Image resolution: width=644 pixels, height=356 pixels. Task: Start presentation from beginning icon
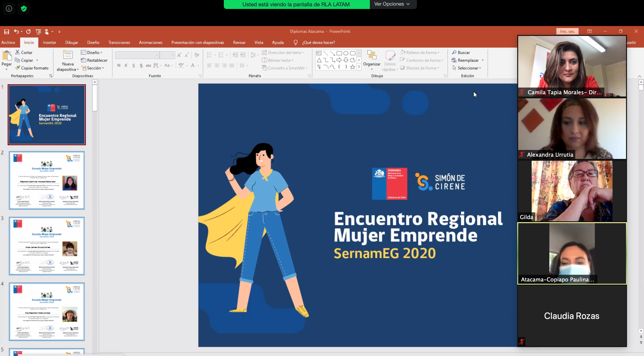(x=38, y=32)
